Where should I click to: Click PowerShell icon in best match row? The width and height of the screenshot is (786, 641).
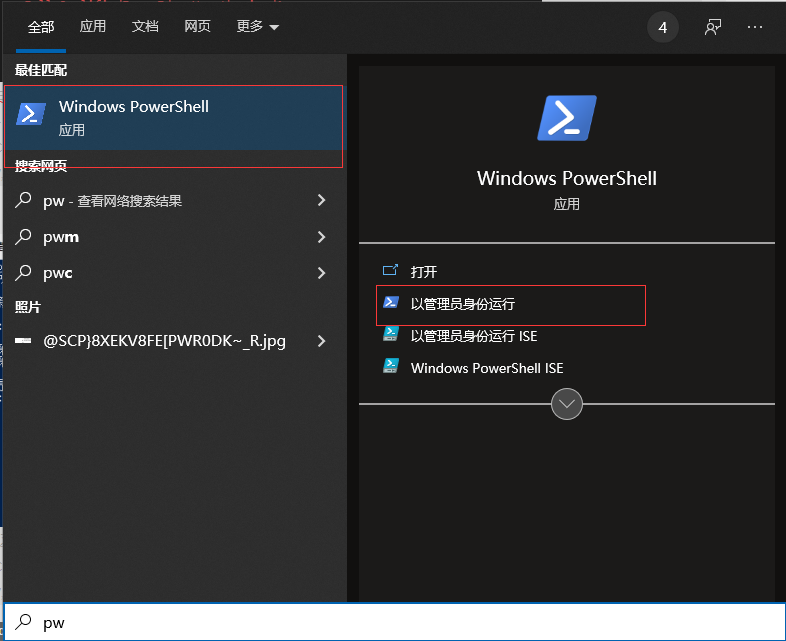tap(31, 114)
